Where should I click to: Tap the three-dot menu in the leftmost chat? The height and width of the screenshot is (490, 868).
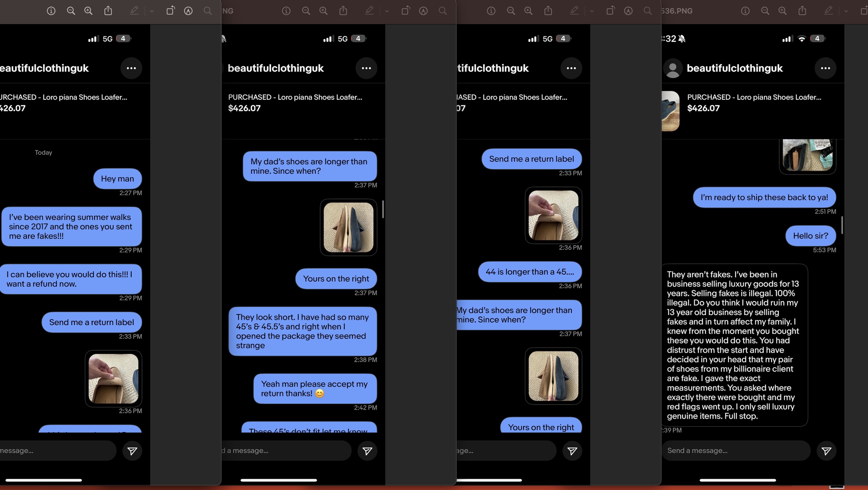(x=131, y=68)
